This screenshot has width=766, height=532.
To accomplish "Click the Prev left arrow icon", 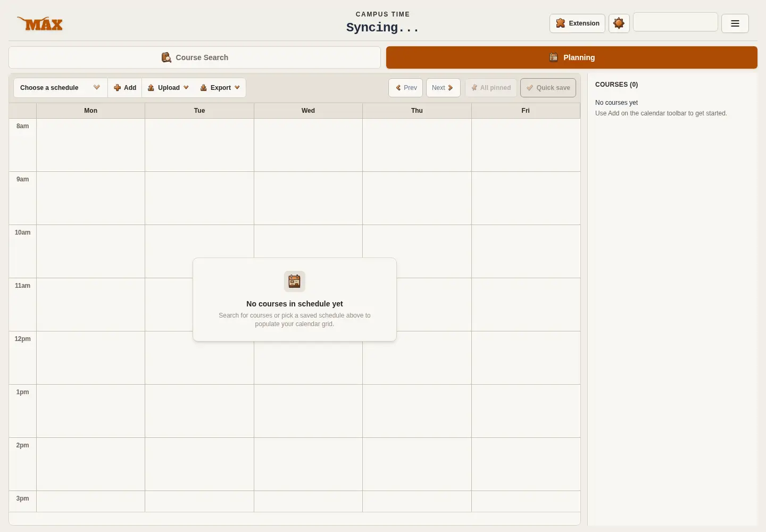I will tap(398, 88).
